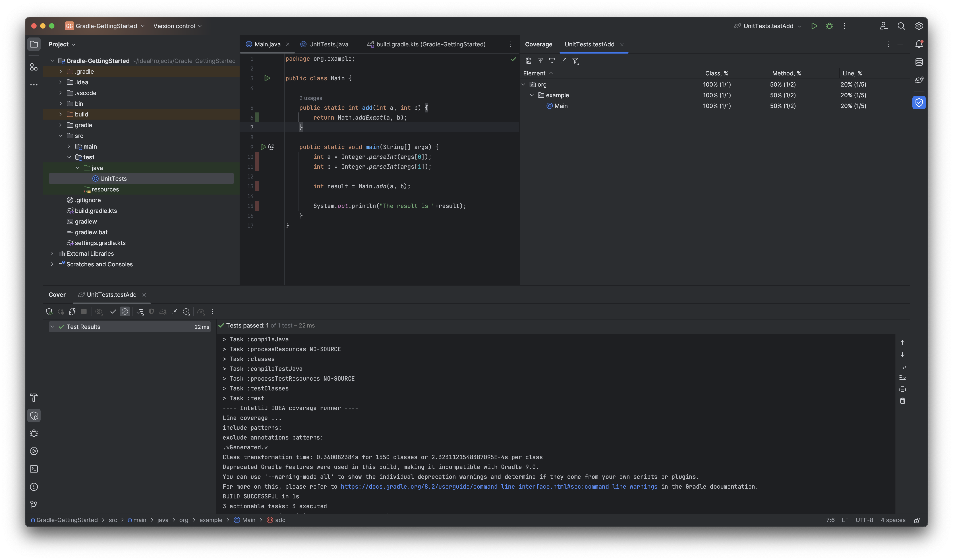Run UnitTests.testAdd with the green play button

814,26
